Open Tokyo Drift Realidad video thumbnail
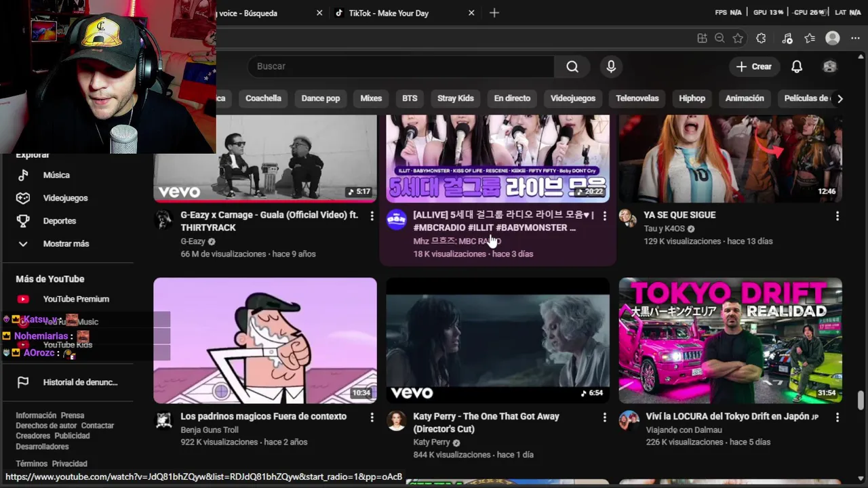 click(x=730, y=340)
